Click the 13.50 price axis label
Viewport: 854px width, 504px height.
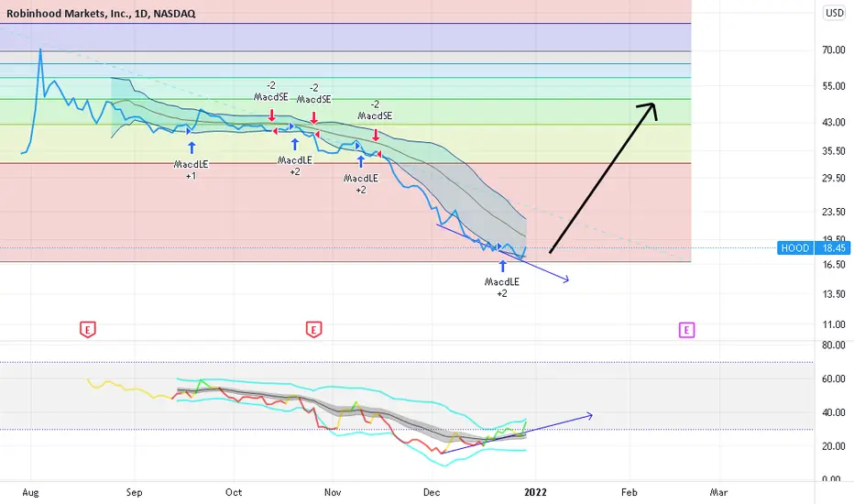(833, 294)
